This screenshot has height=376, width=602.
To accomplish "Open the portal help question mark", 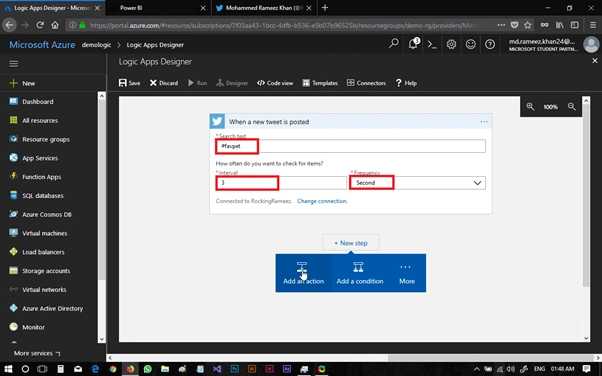I will 490,44.
